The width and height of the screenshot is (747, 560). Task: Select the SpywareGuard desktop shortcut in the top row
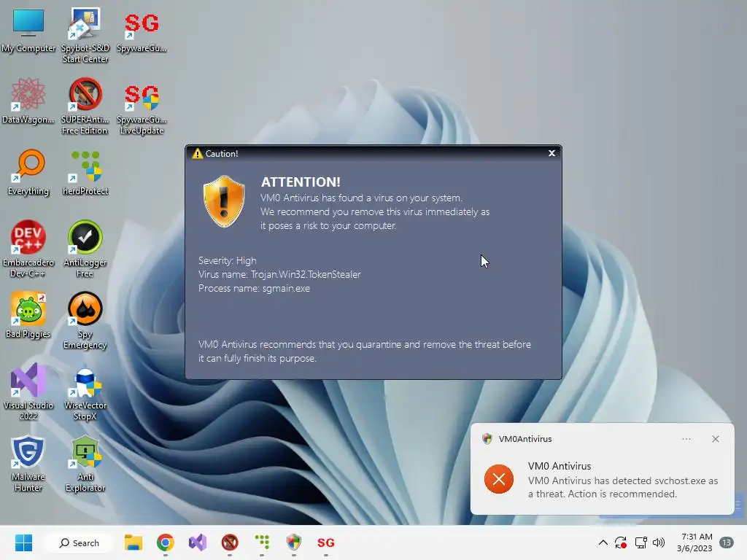[x=142, y=32]
